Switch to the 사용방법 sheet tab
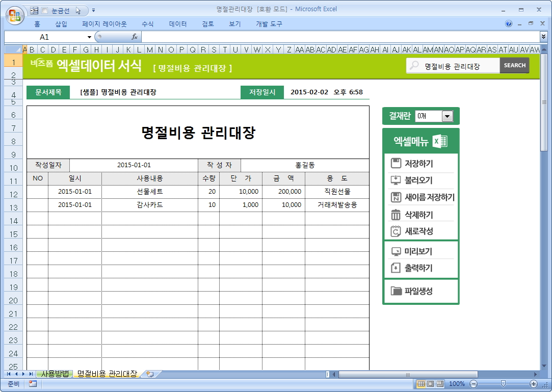Image resolution: width=552 pixels, height=392 pixels. [x=57, y=374]
